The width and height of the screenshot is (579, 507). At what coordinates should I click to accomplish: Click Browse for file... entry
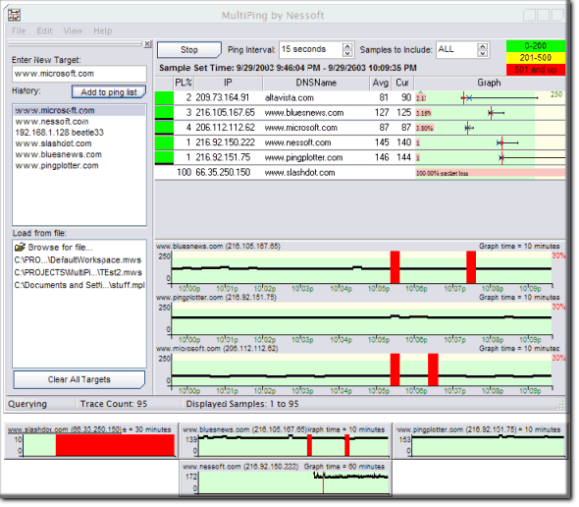point(60,247)
